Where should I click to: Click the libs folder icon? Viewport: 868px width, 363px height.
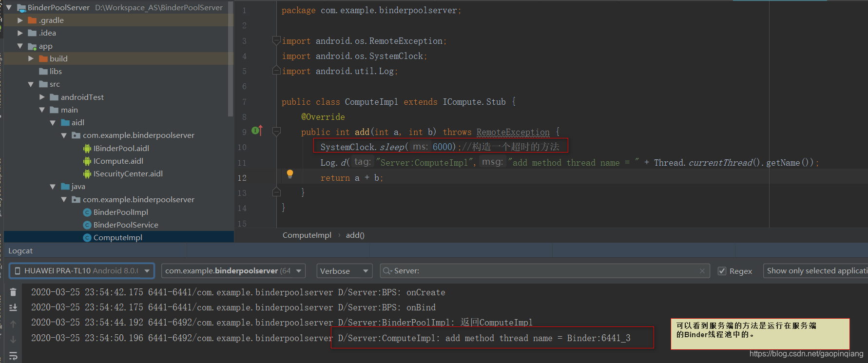click(43, 71)
